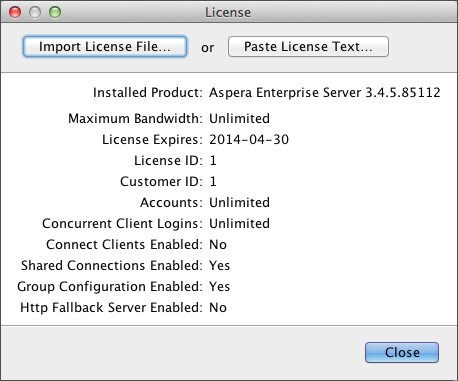This screenshot has width=458, height=381.
Task: Click the License ID value 1
Action: [213, 161]
